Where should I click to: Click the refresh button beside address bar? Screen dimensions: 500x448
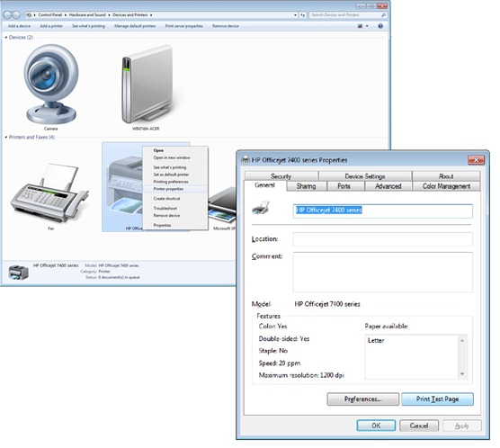point(302,15)
